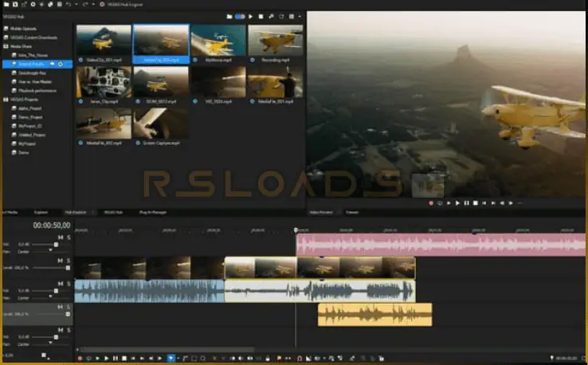This screenshot has width=588, height=365.
Task: Click the lock icon in timeline toolbar
Action: pos(268,359)
